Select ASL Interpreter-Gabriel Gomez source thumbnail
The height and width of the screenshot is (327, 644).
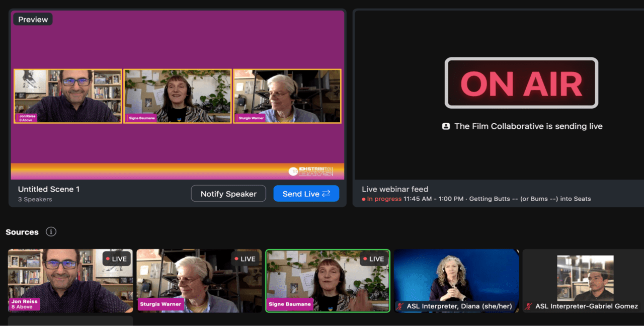[584, 281]
